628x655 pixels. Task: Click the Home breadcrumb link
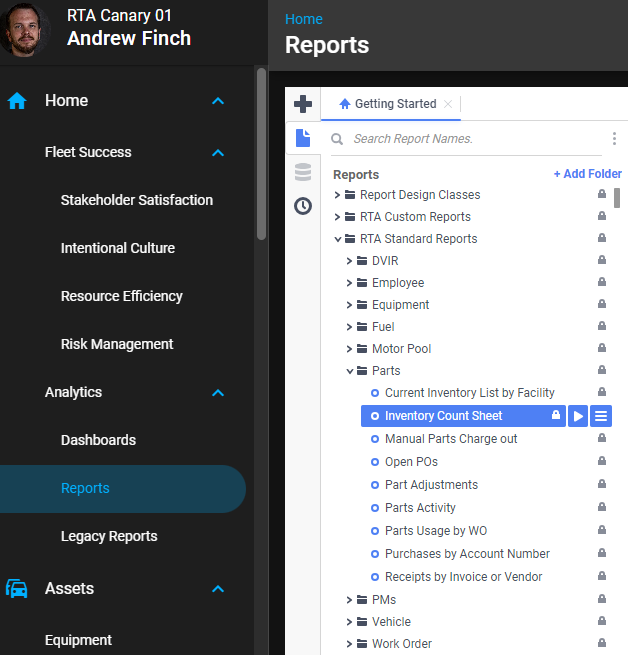click(303, 19)
